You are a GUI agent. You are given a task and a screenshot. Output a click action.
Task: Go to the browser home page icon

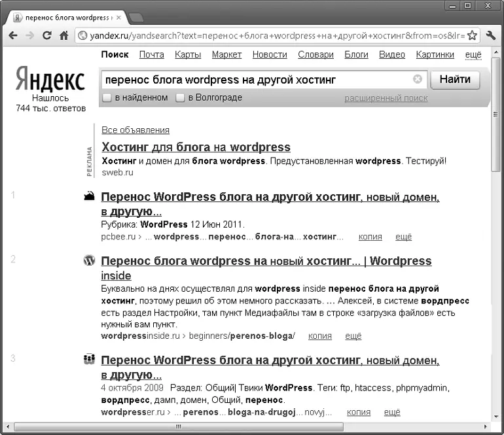(64, 35)
